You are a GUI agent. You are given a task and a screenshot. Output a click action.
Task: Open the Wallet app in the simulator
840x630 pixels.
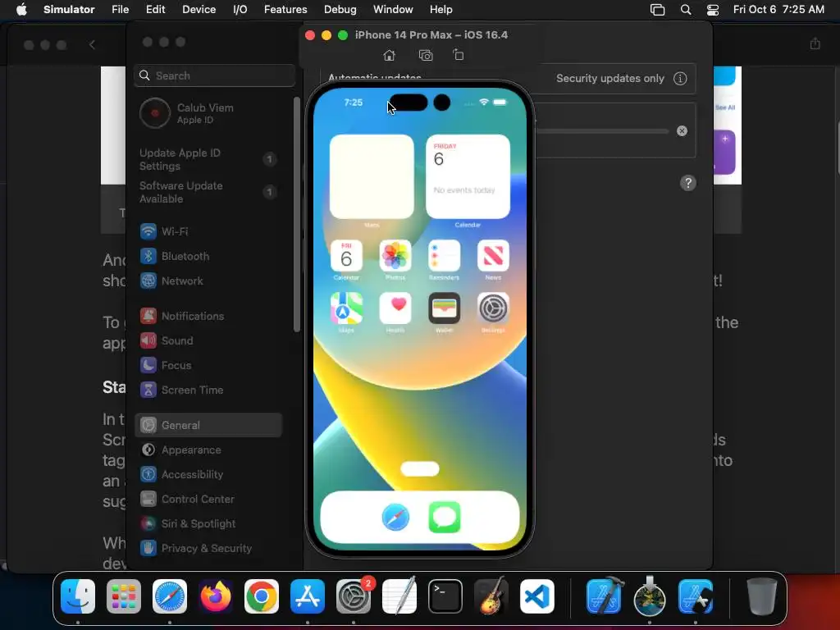pos(444,308)
